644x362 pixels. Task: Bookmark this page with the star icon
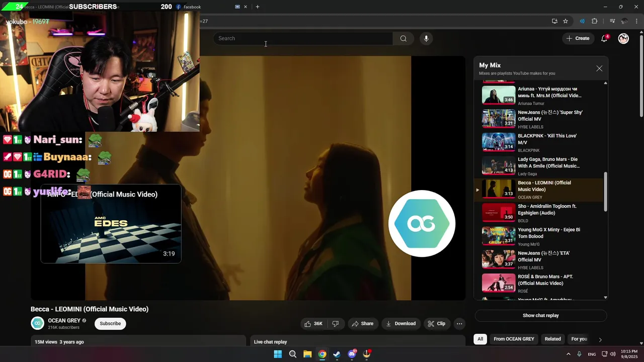(566, 21)
